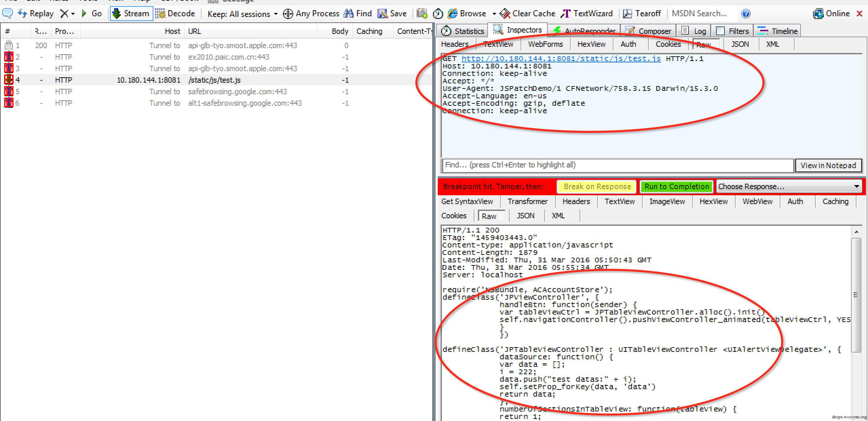
Task: Click the comment speech bubble icon
Action: 7,14
